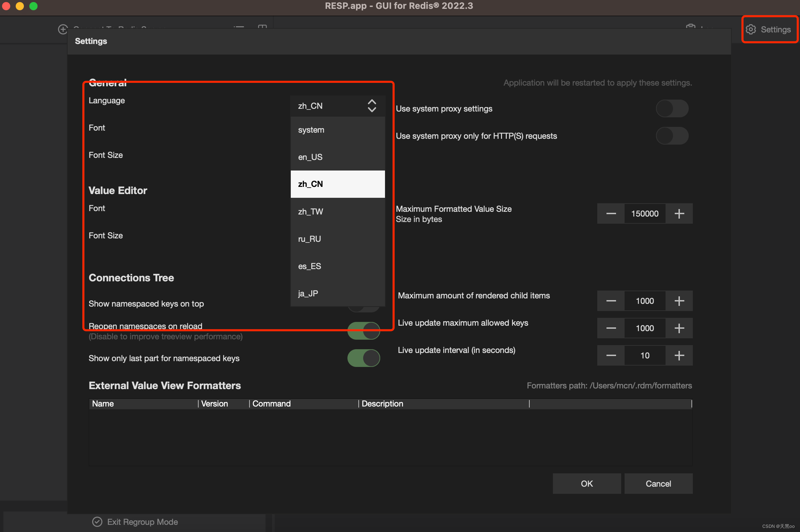Click Cancel to discard settings
800x532 pixels.
658,484
